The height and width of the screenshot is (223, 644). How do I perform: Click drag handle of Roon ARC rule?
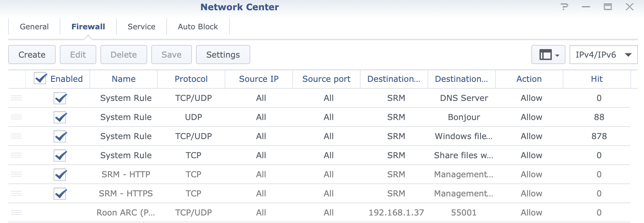[16, 213]
